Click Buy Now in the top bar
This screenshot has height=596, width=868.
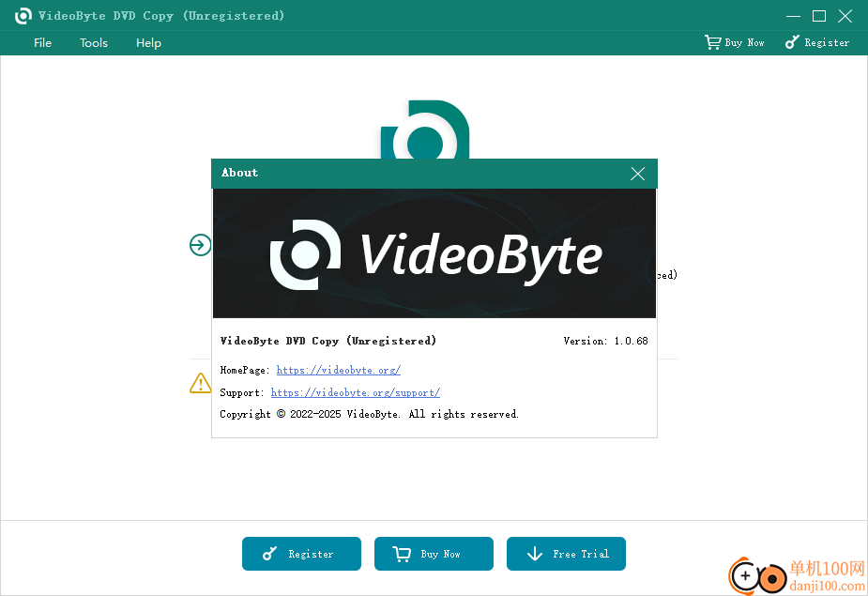[734, 42]
